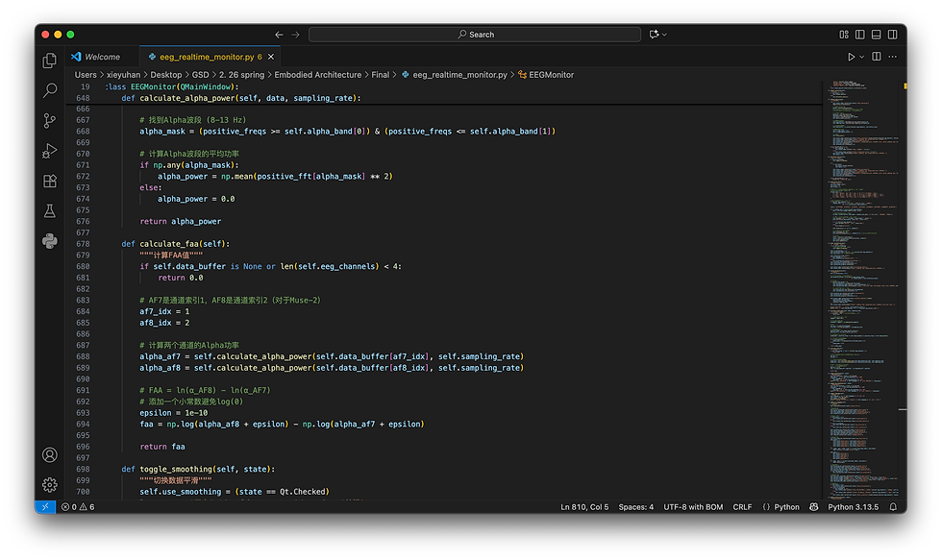Run the Python file with play button
The height and width of the screenshot is (560, 942).
click(x=851, y=57)
